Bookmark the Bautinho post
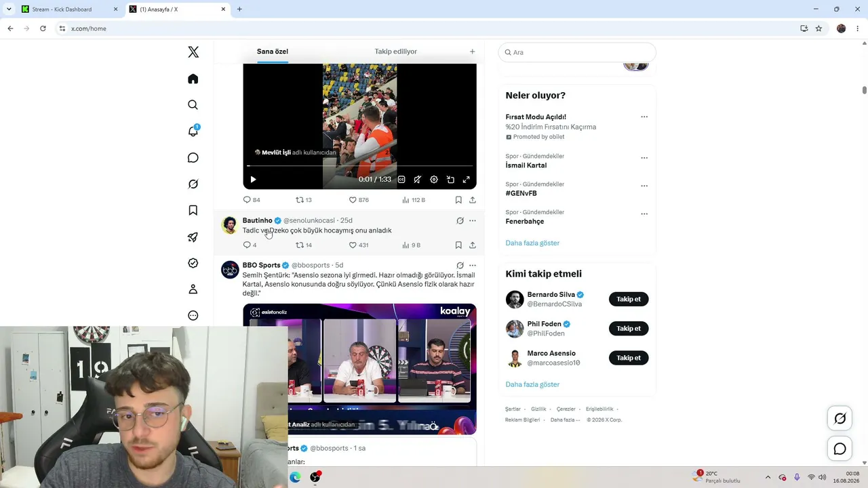This screenshot has height=488, width=868. tap(458, 245)
